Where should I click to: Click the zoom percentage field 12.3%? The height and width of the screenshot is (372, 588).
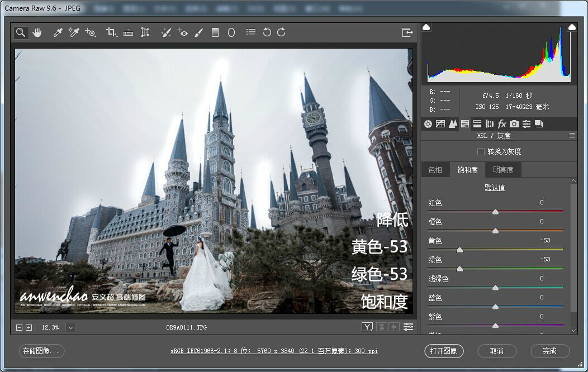(x=51, y=327)
